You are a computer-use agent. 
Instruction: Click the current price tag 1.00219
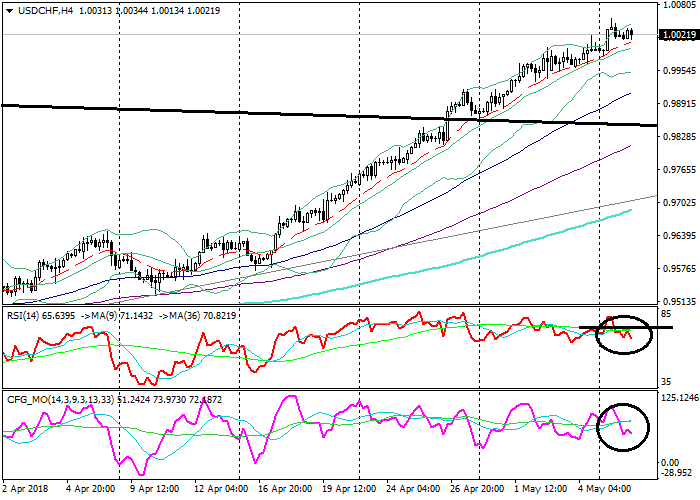(679, 35)
